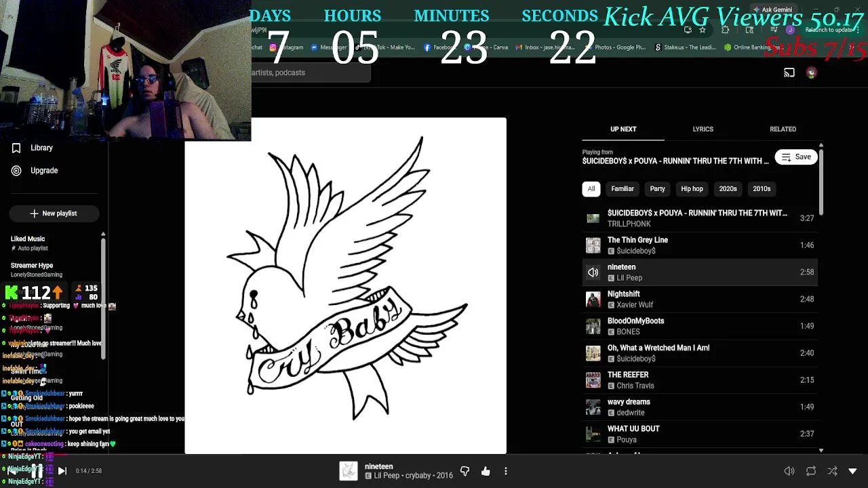868x488 pixels.
Task: Play wavy dreams by dedwrite
Action: (x=700, y=407)
